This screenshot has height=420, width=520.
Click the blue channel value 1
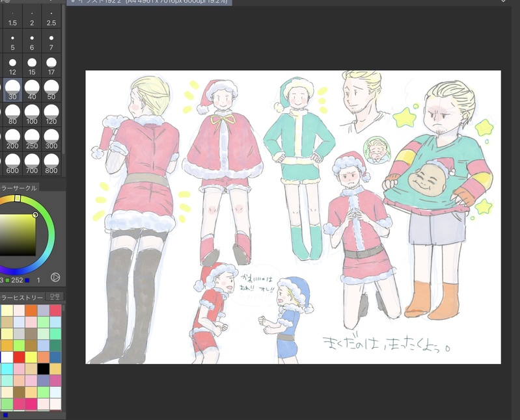point(38,280)
